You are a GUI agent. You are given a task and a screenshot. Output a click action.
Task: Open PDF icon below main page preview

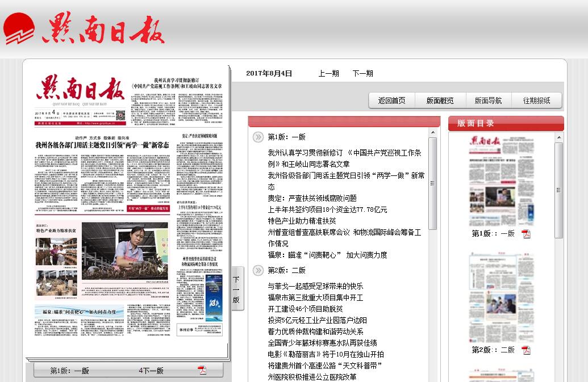202,371
